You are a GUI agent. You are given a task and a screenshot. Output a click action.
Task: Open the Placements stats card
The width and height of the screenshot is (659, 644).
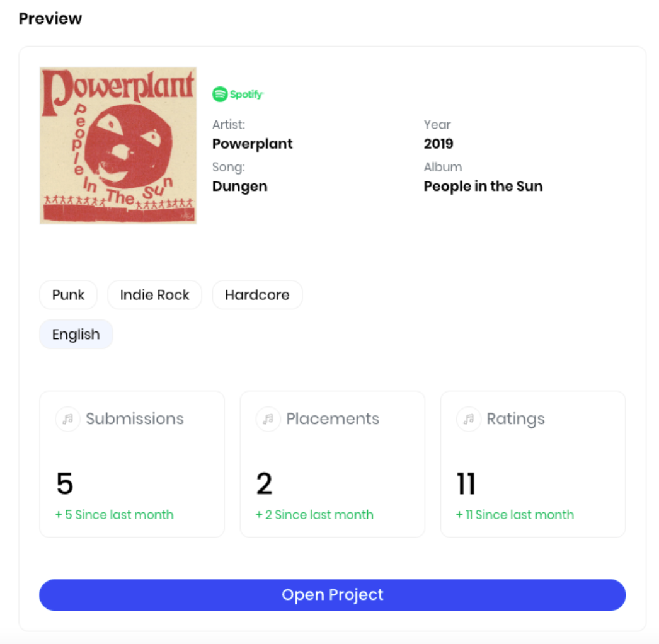333,464
